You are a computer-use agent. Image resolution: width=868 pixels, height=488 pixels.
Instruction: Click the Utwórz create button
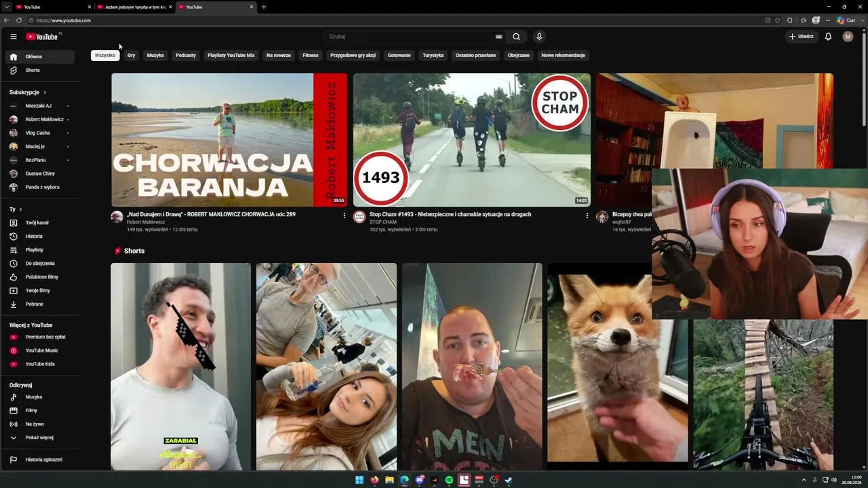tap(801, 37)
